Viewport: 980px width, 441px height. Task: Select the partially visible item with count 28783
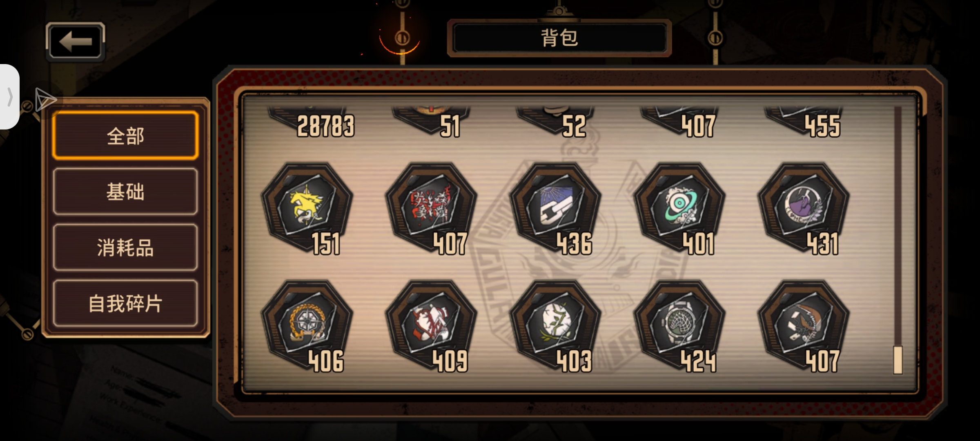(x=310, y=122)
